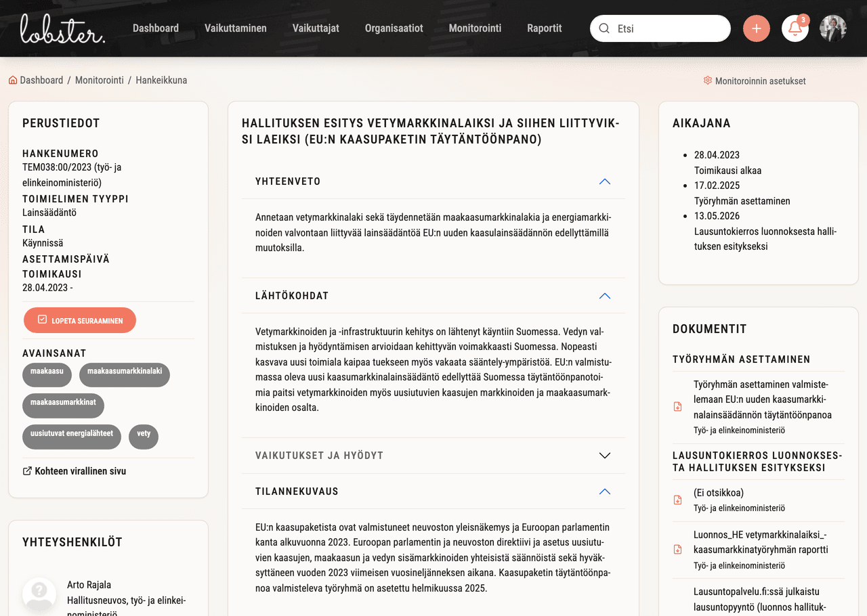Click the Lähtökohdat section heading

[x=292, y=296]
